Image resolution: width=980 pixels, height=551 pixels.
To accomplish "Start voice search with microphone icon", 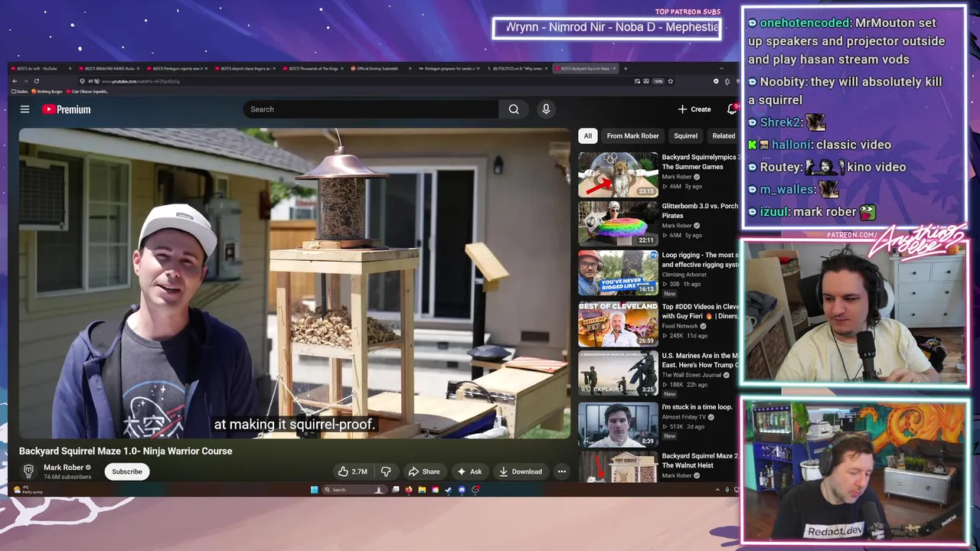I will coord(546,109).
